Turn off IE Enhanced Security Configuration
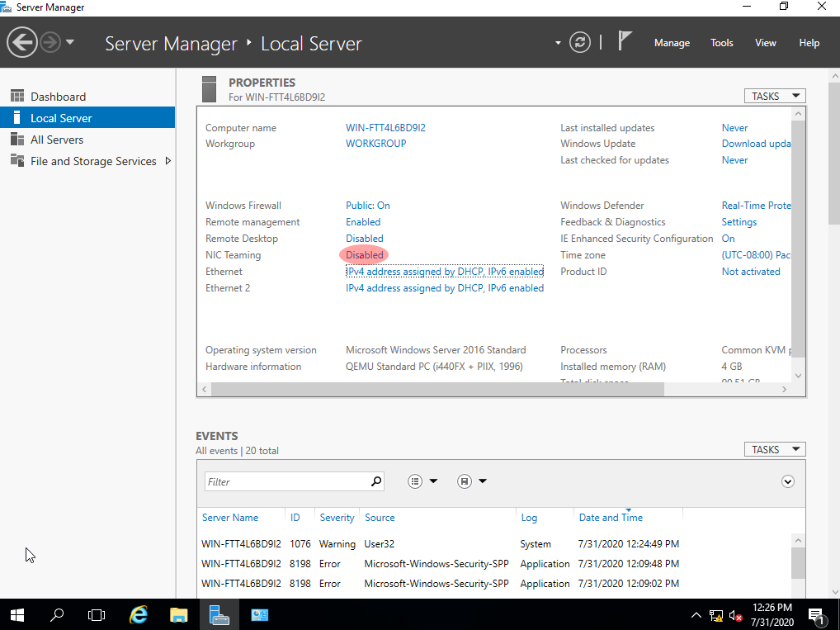The image size is (840, 630). click(728, 238)
